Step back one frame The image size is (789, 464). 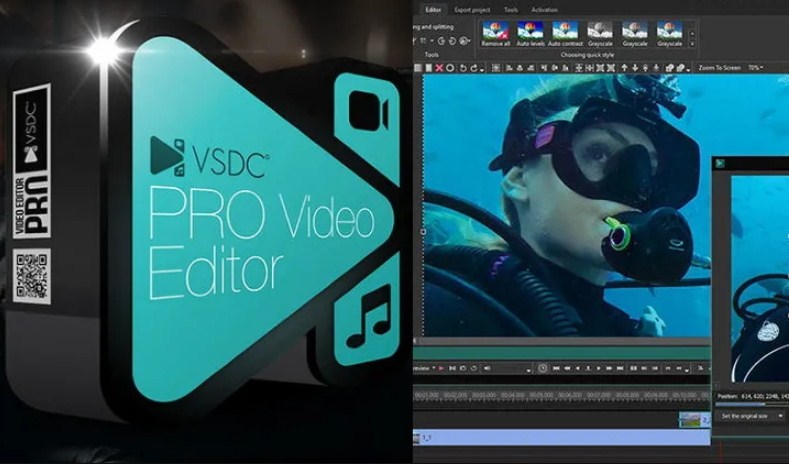(577, 368)
